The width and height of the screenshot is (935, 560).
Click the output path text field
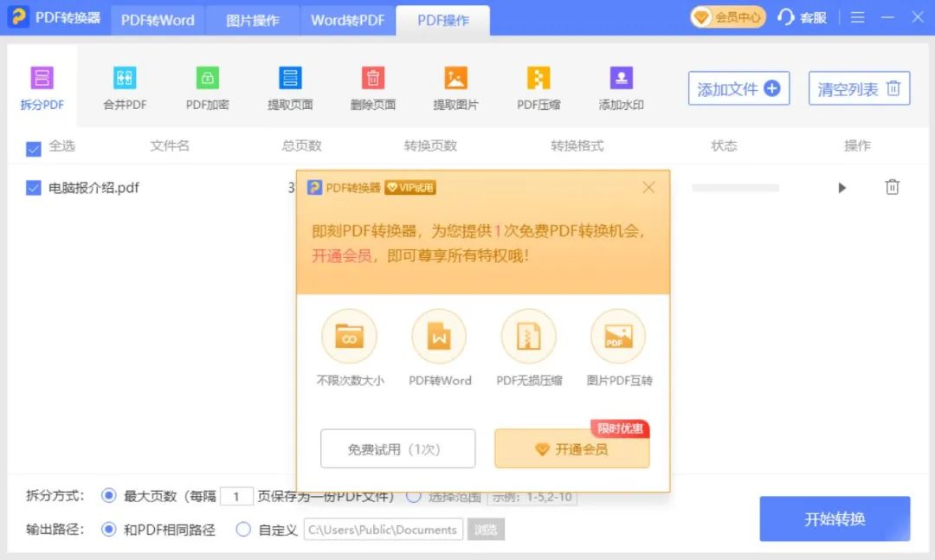[383, 529]
